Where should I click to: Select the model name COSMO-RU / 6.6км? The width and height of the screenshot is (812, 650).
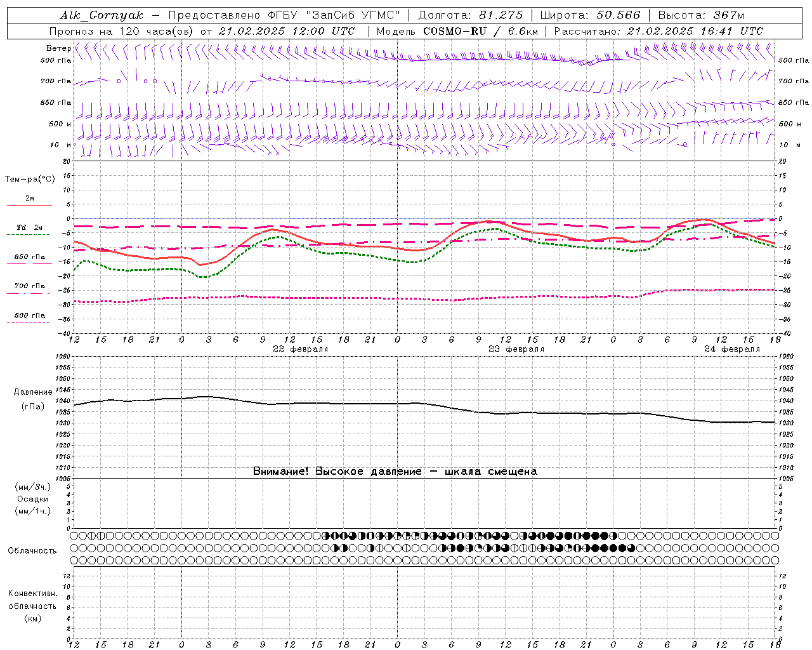480,31
